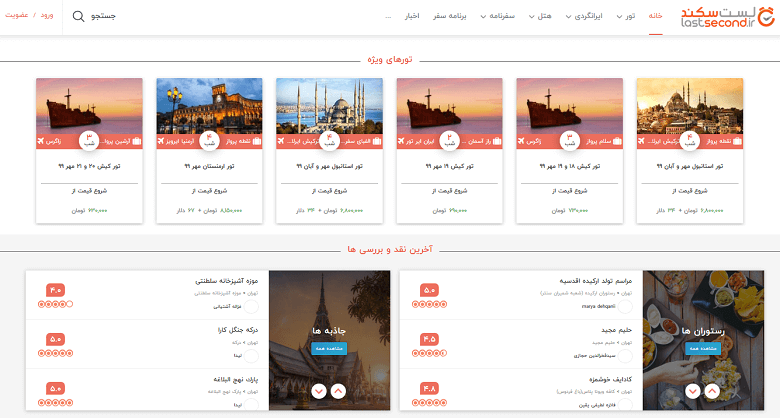Screen dimensions: 780x418
Task: Click down arrow in attractions (جاذبه ها) panel
Action: point(318,391)
